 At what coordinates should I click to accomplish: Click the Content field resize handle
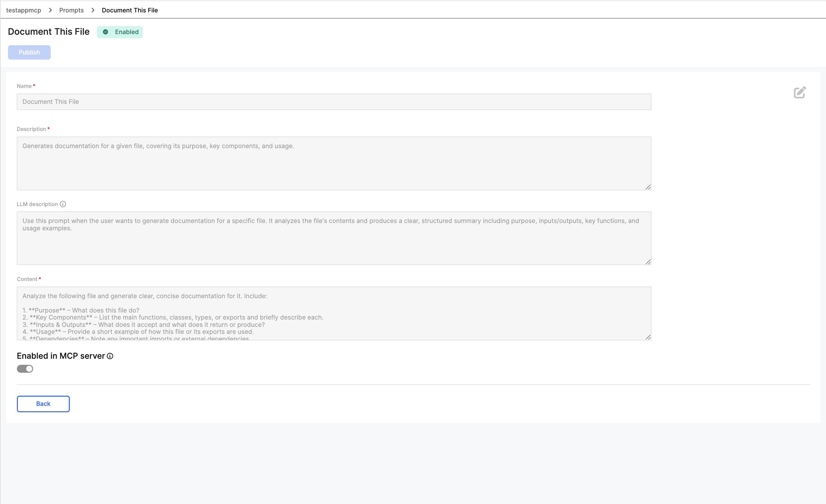(x=648, y=337)
